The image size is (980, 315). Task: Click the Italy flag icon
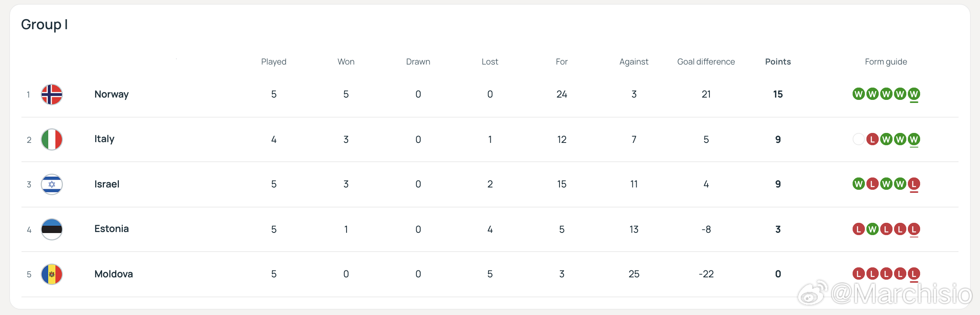(x=52, y=139)
